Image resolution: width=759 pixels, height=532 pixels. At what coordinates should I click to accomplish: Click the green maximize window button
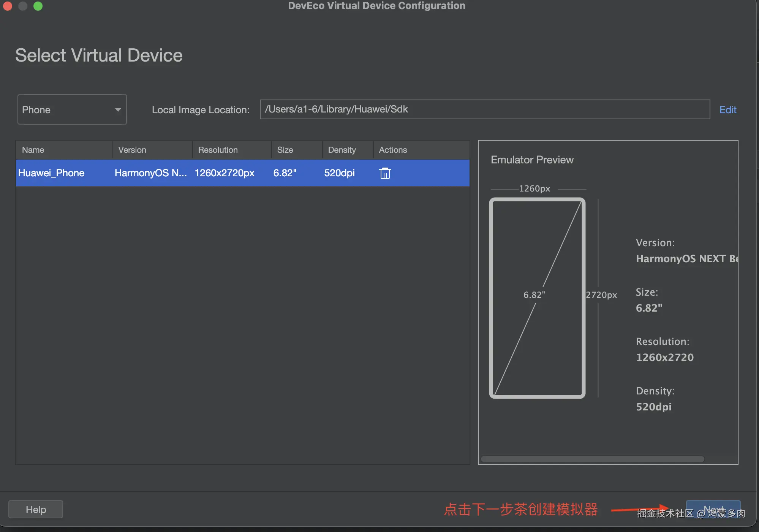[38, 6]
